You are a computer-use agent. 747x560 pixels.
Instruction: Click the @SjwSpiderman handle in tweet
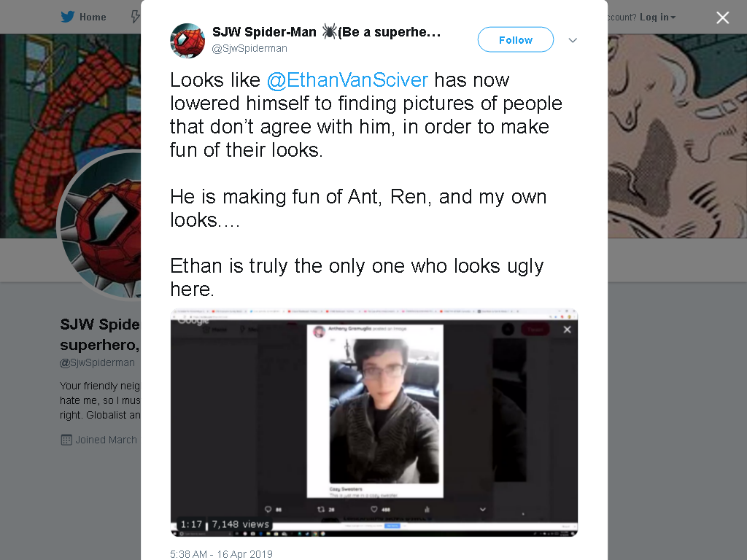click(x=249, y=49)
